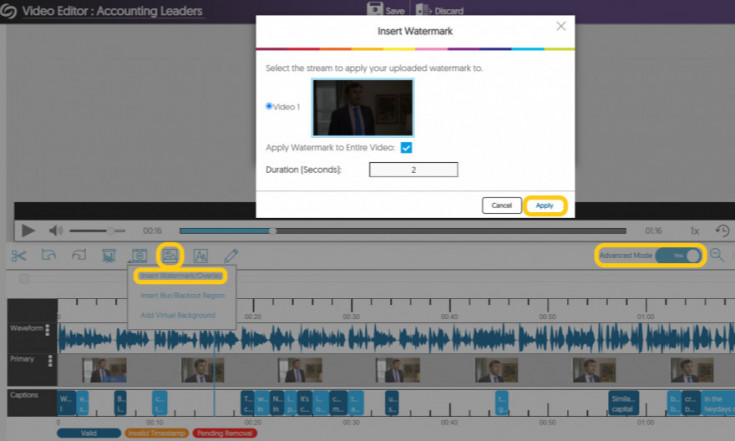Toggle Advanced Mode switch
The image size is (735, 441).
tap(678, 255)
